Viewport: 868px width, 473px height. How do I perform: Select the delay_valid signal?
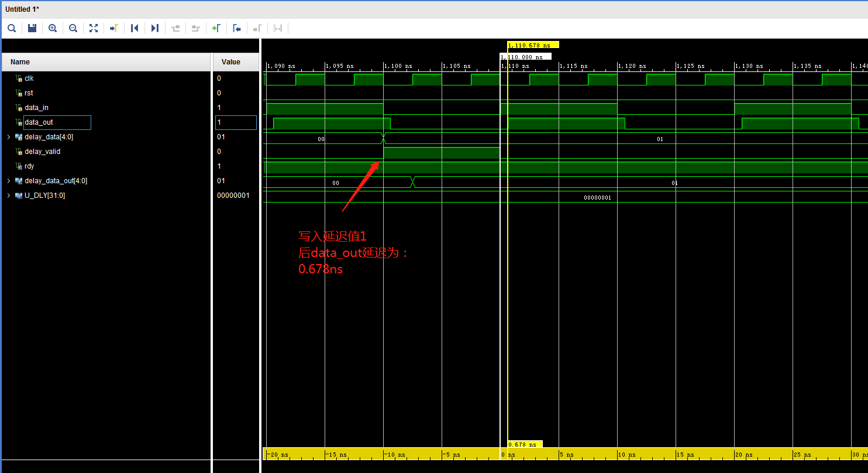tap(42, 152)
